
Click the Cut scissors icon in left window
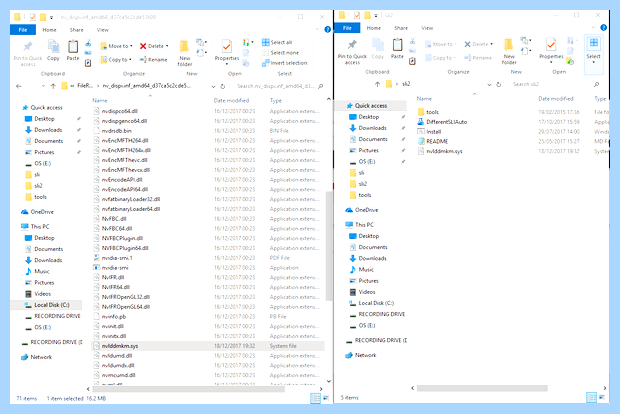pos(88,43)
